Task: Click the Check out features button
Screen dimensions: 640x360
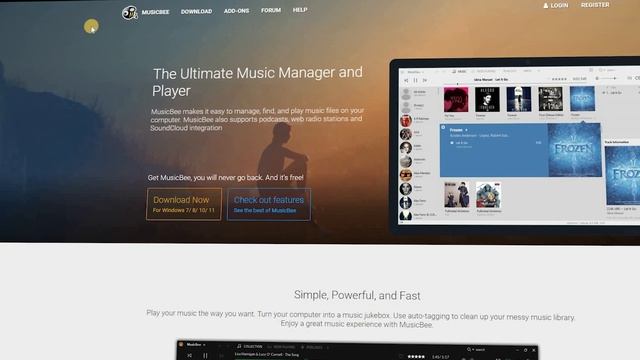Action: click(x=269, y=204)
